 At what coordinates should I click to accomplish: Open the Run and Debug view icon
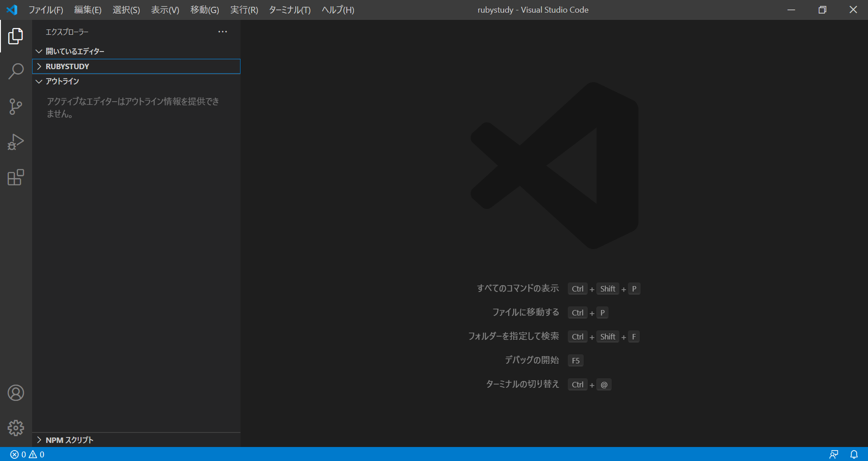16,142
